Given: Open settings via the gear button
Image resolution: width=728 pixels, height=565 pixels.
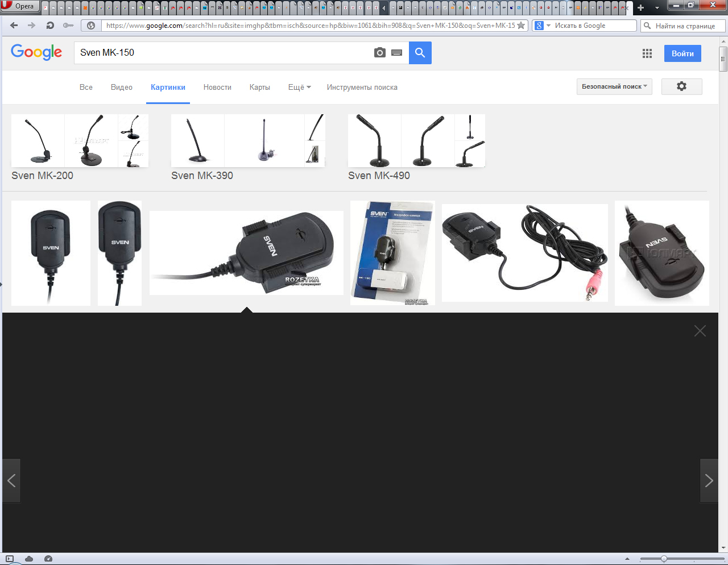Looking at the screenshot, I should click(x=681, y=86).
